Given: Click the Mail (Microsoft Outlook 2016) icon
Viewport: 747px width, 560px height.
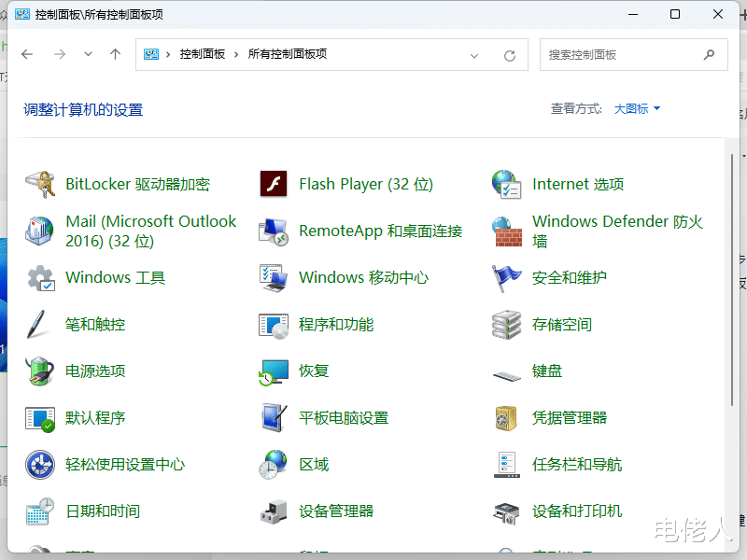Looking at the screenshot, I should [x=40, y=231].
